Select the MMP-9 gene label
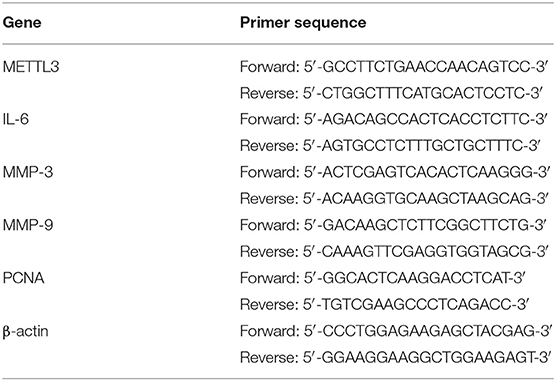 (x=28, y=225)
